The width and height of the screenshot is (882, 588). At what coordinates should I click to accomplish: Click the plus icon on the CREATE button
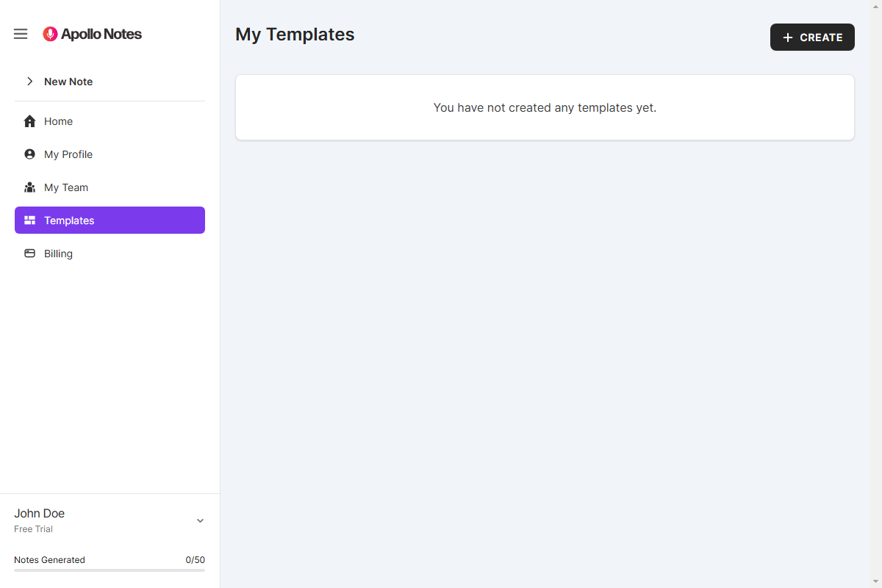pyautogui.click(x=788, y=37)
